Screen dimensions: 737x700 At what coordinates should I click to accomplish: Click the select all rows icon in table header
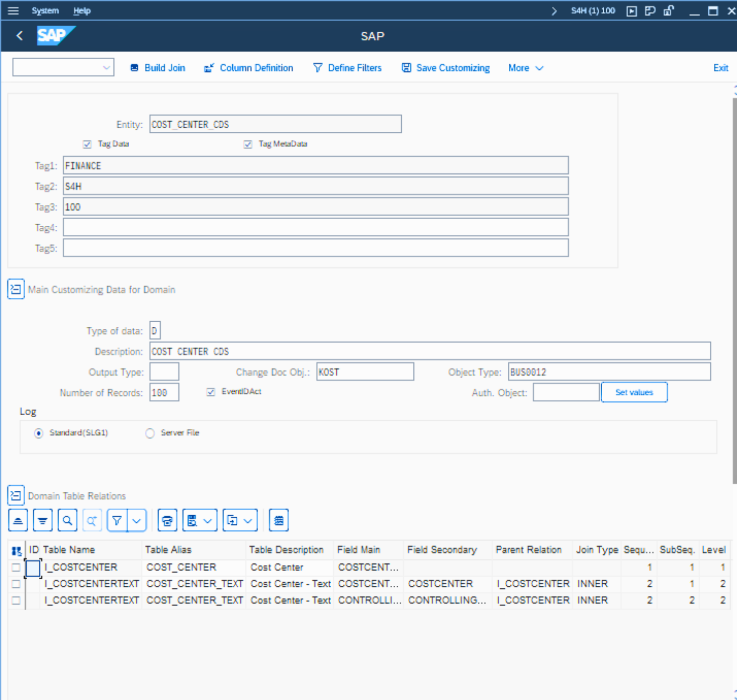pos(17,551)
